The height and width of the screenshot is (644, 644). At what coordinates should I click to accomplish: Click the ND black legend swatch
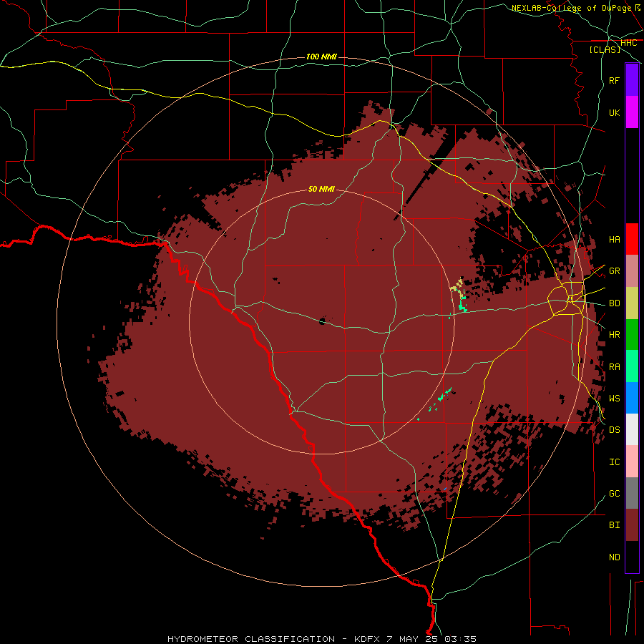click(632, 557)
